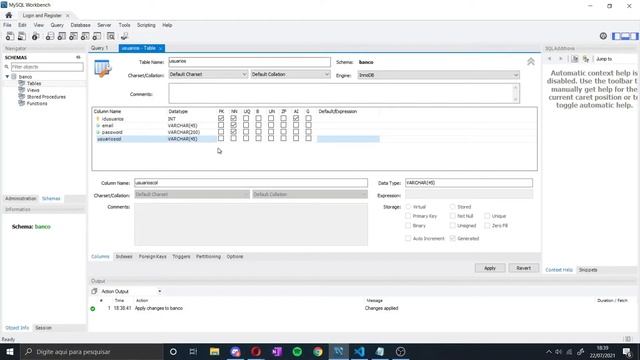Click the create new view toolbar icon
Screen dimensions: 640x360
click(x=73, y=36)
